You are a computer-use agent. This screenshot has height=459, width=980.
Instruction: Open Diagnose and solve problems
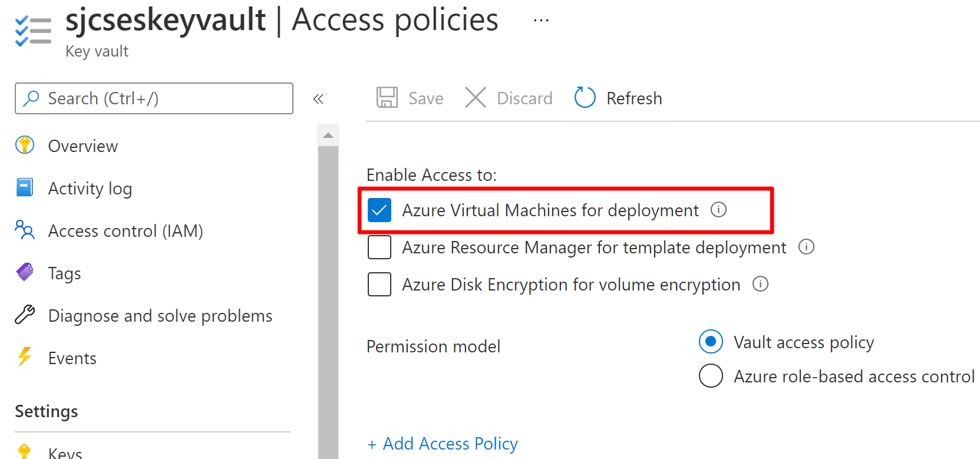[24, 315]
